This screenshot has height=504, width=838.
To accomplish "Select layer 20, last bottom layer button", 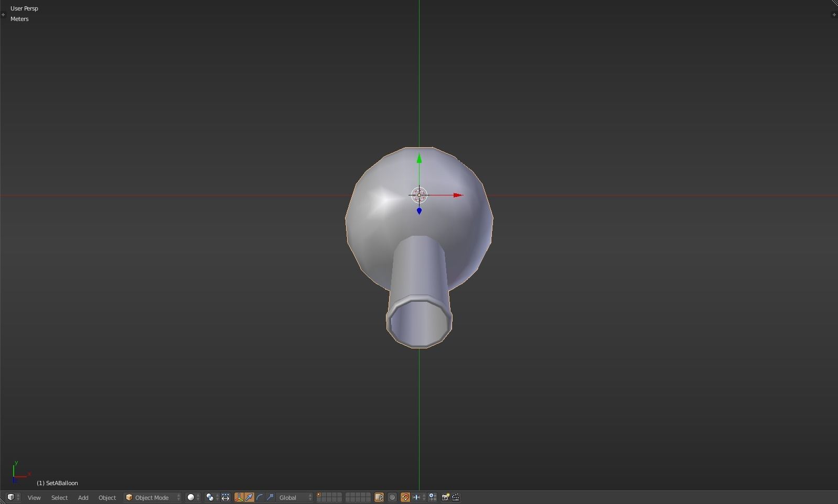I will tap(368, 500).
